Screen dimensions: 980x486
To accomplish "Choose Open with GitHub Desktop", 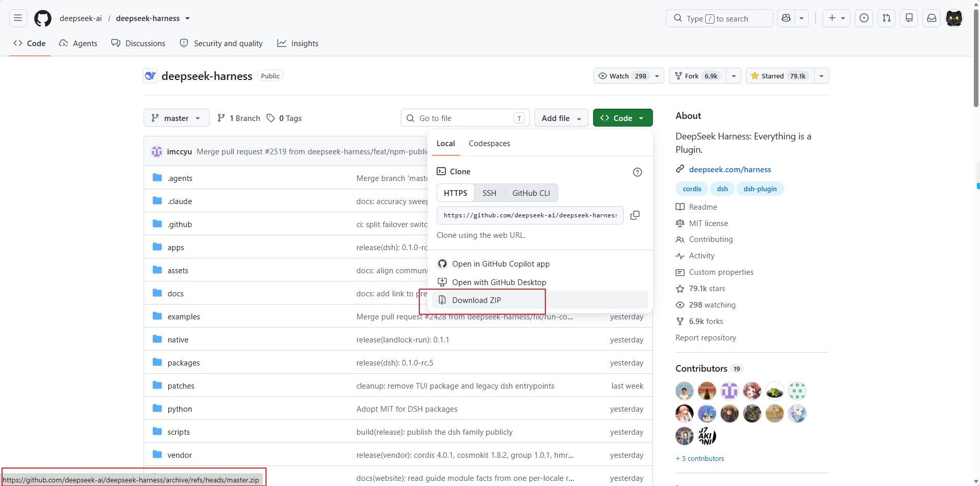I will 540,282.
